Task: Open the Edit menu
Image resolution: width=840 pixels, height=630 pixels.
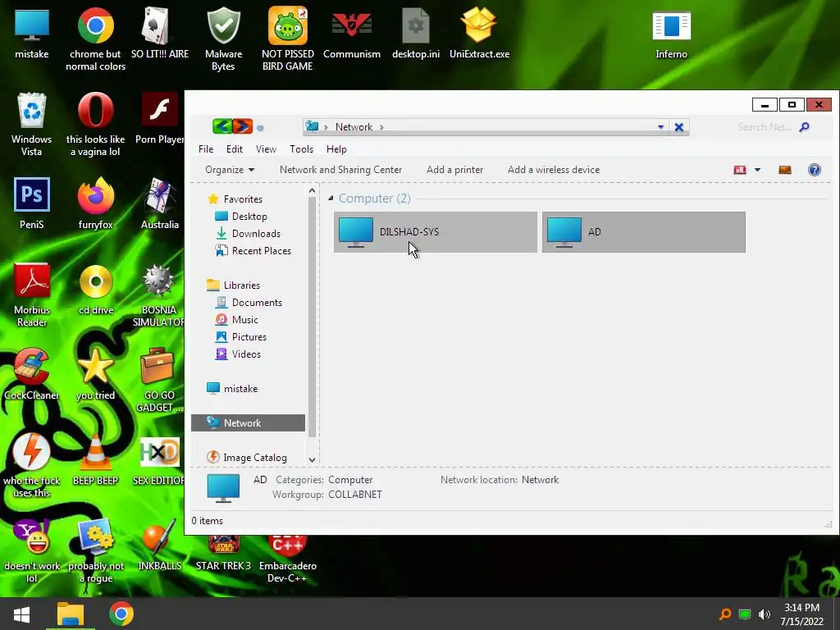Action: [x=234, y=149]
